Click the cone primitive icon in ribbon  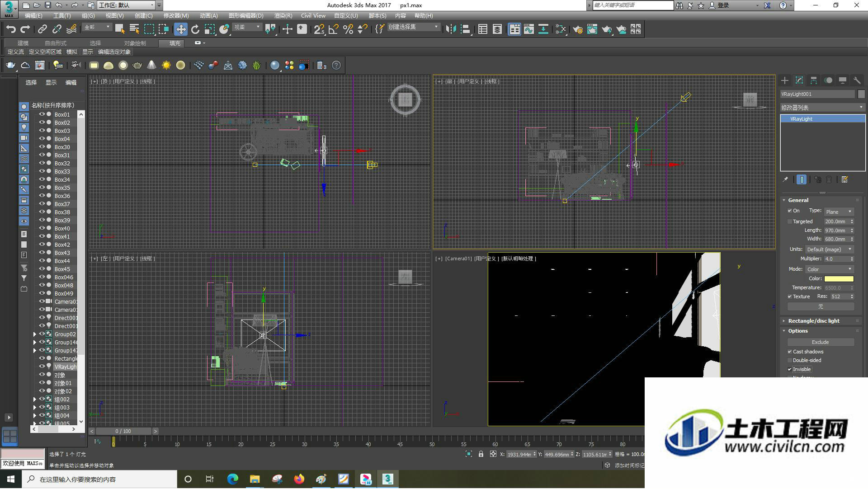point(152,66)
